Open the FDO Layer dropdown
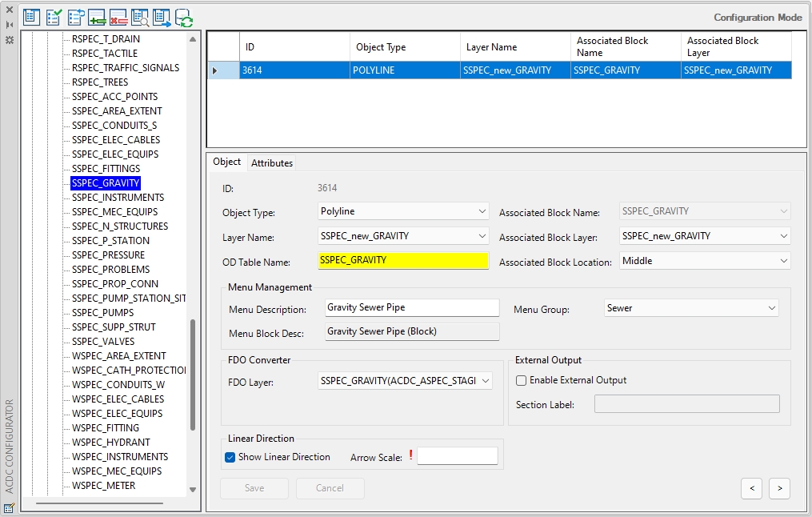Image resolution: width=812 pixels, height=517 pixels. [x=486, y=381]
